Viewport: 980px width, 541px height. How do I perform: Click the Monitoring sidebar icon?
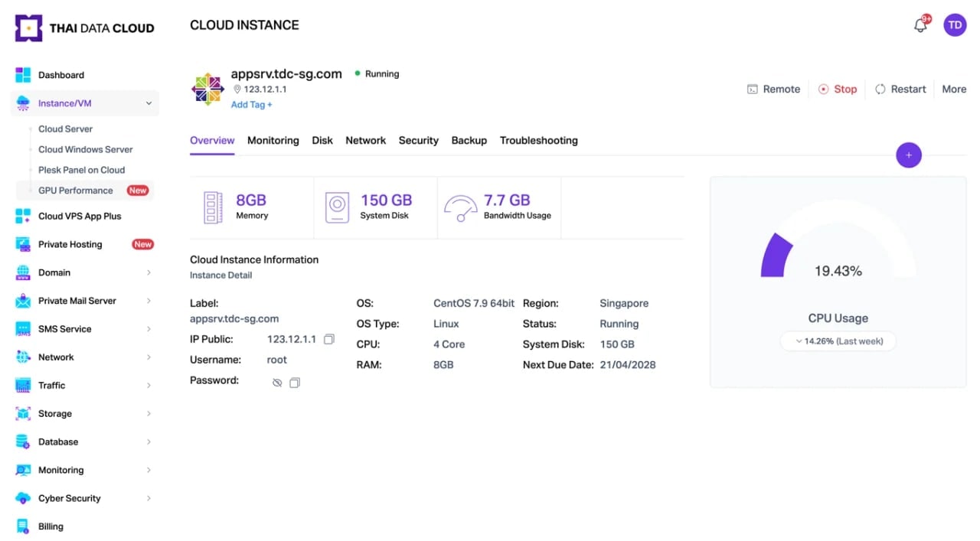23,470
